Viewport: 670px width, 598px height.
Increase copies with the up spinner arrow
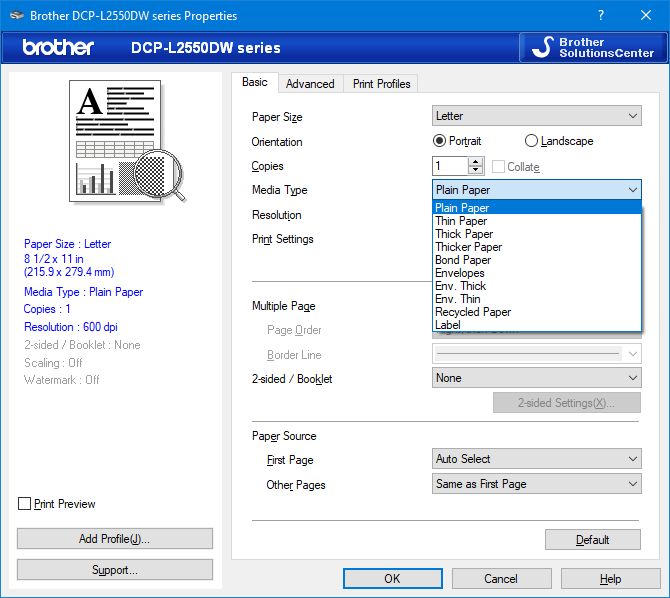coord(475,162)
